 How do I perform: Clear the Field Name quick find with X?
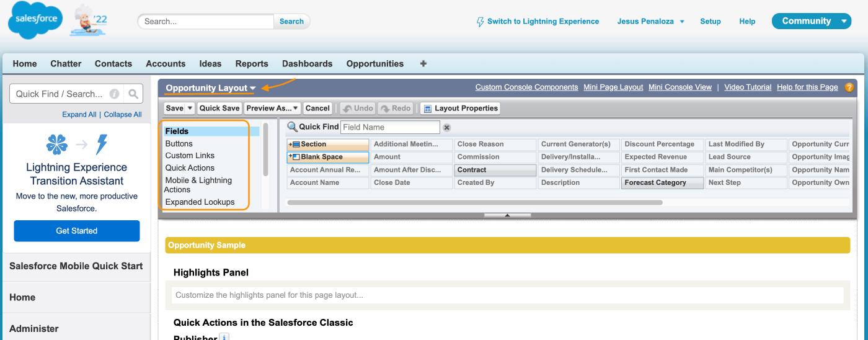coord(446,127)
